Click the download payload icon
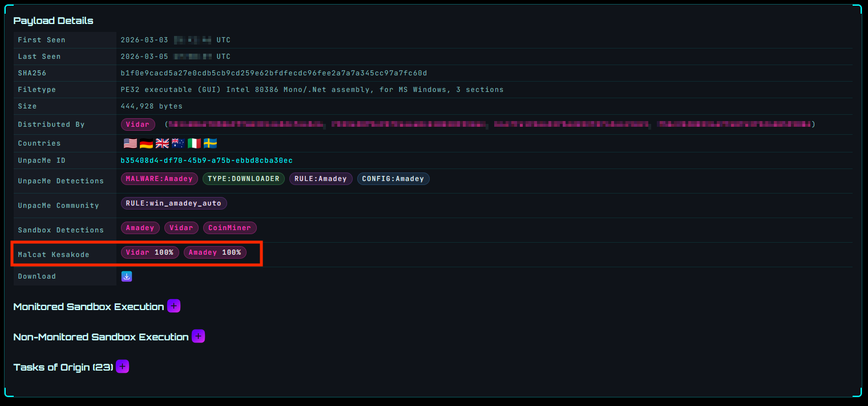The image size is (868, 406). pos(127,276)
